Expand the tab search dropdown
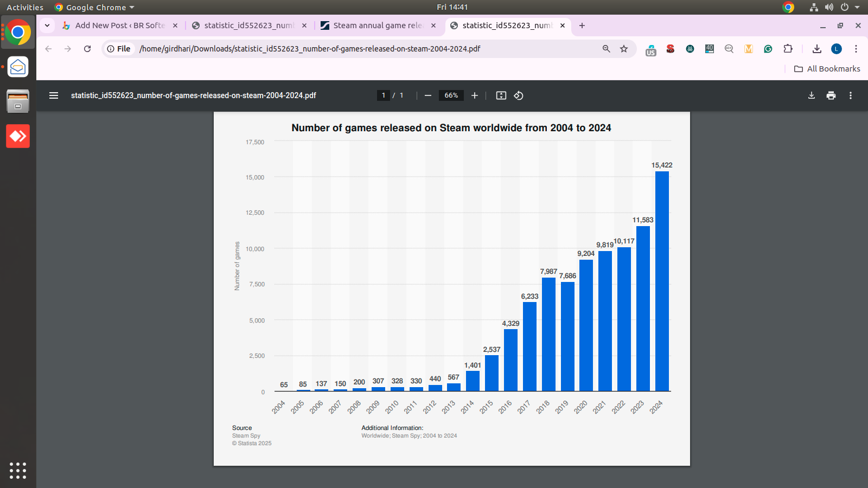 47,25
